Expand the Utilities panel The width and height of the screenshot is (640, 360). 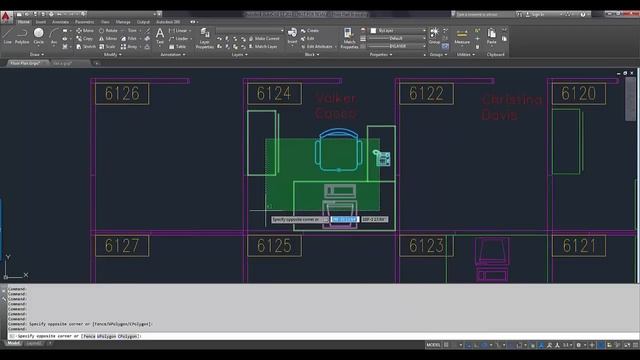pos(465,54)
